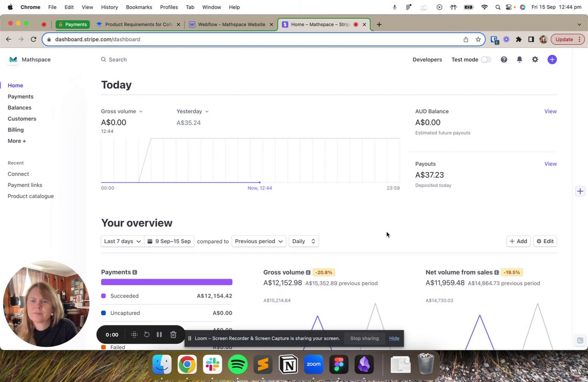Screen dimensions: 588x382
Task: Open Connect under Recent
Action: [x=18, y=174]
